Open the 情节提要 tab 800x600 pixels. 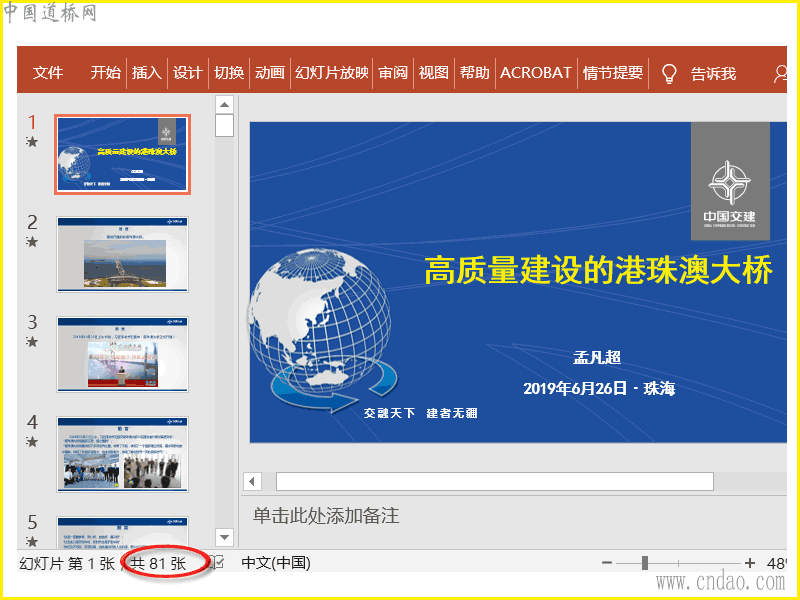pos(613,73)
